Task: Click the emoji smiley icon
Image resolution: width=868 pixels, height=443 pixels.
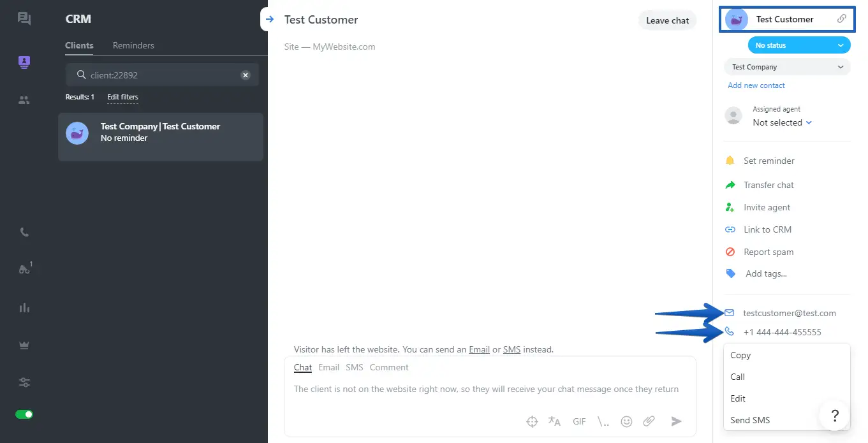Action: pos(626,421)
